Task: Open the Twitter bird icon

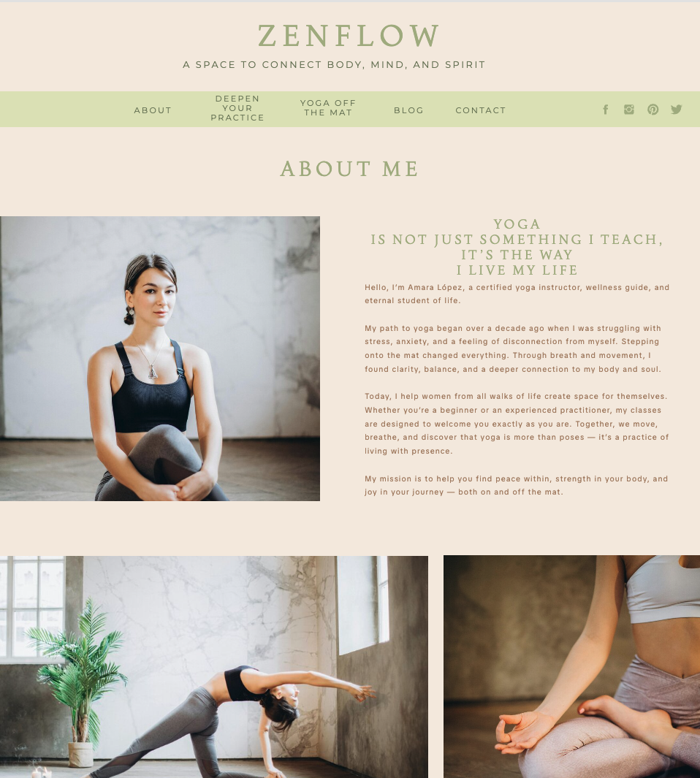Action: pyautogui.click(x=676, y=109)
